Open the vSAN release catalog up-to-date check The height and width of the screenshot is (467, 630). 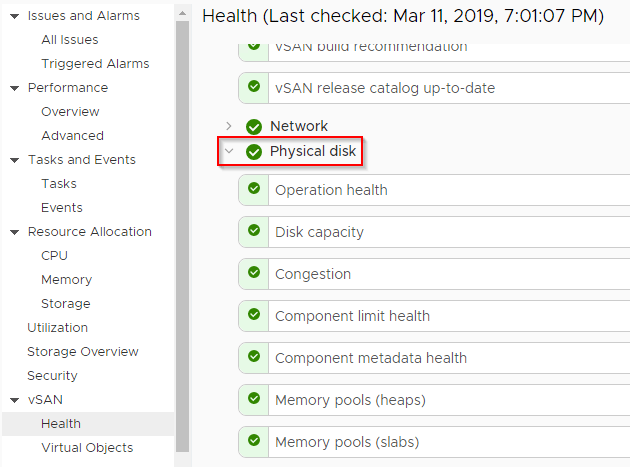(x=385, y=88)
